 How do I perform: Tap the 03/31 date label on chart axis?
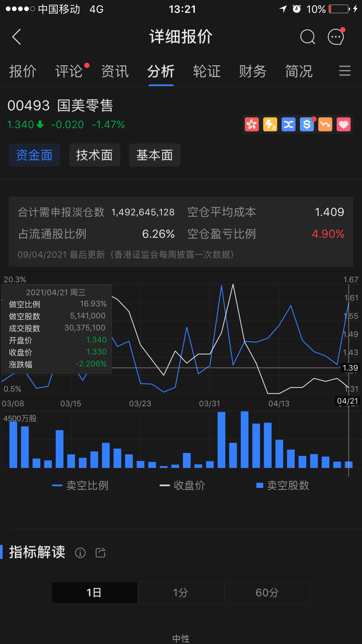[210, 404]
